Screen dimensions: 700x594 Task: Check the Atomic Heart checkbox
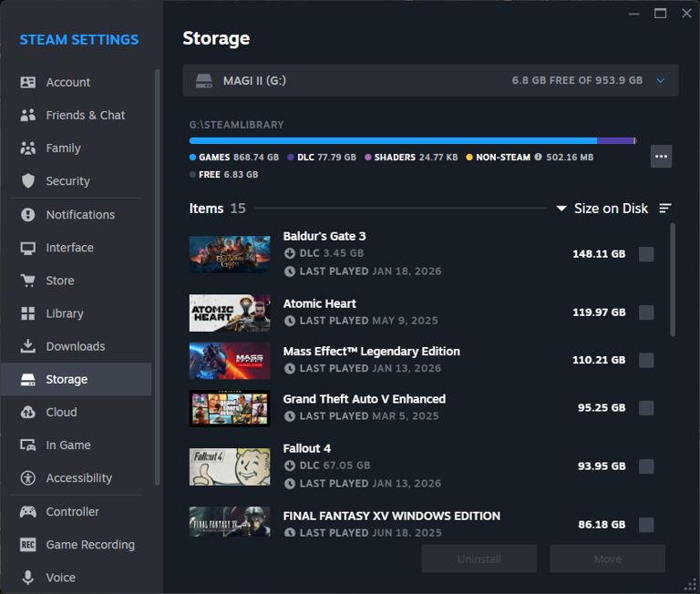(x=646, y=312)
